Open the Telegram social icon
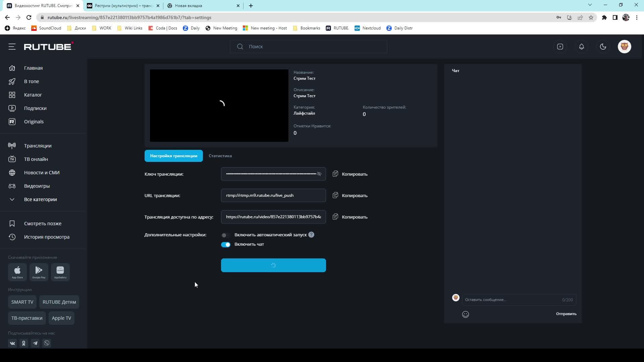644x362 pixels. click(x=35, y=343)
